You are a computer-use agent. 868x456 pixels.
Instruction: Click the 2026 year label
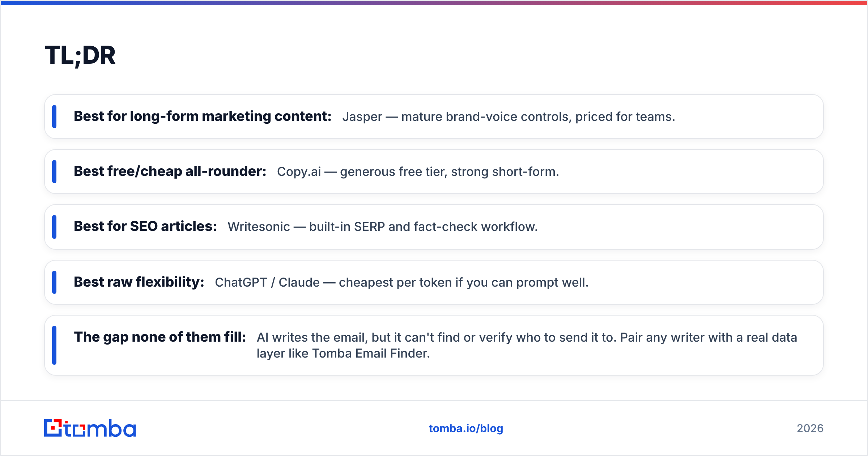(x=810, y=428)
